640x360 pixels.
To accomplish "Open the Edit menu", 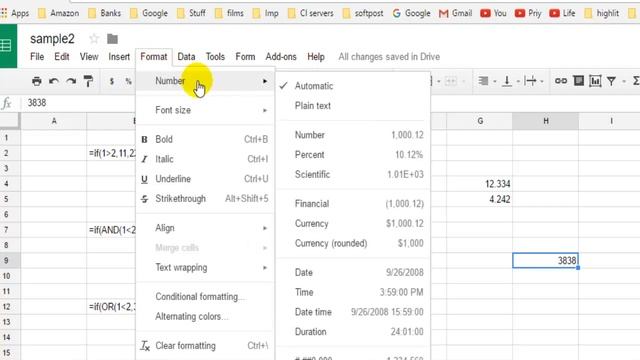I will pos(62,57).
